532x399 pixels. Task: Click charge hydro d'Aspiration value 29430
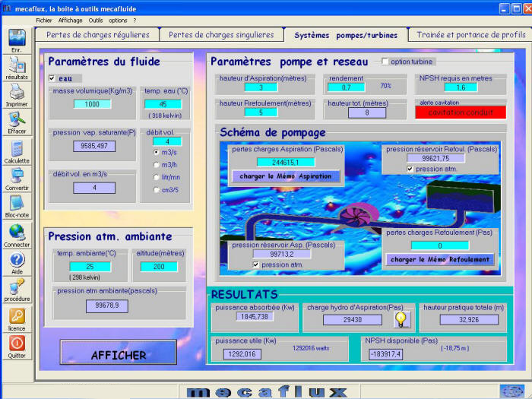pos(353,320)
